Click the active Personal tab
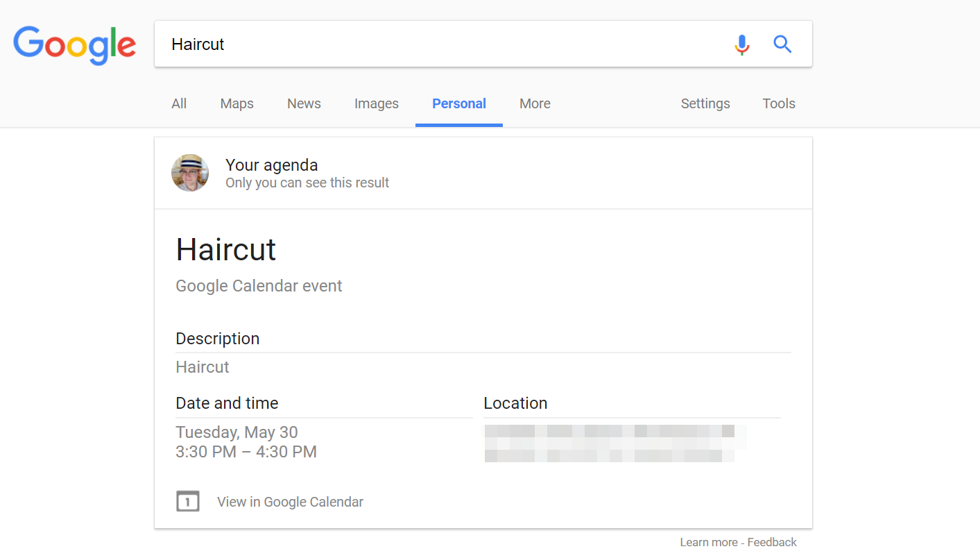 point(459,103)
